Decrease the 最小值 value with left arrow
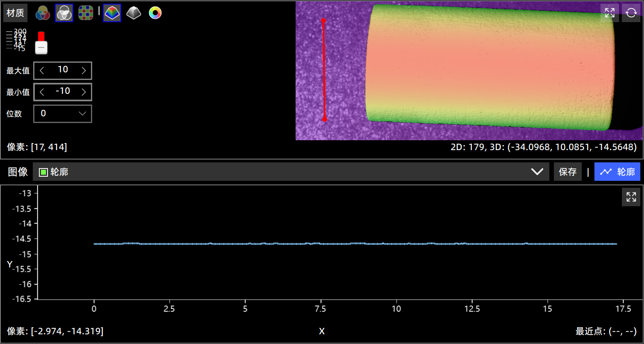 42,92
